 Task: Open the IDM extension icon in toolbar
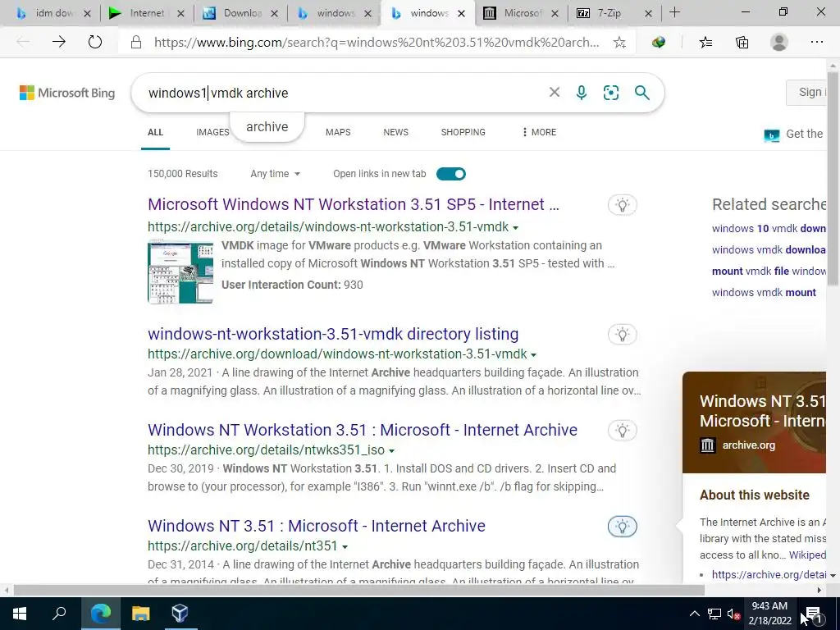[659, 43]
